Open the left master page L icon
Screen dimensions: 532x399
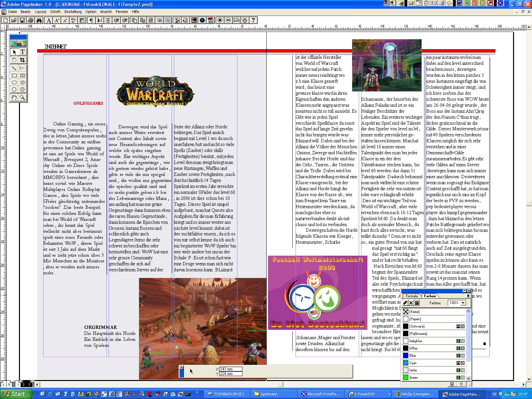click(4, 384)
